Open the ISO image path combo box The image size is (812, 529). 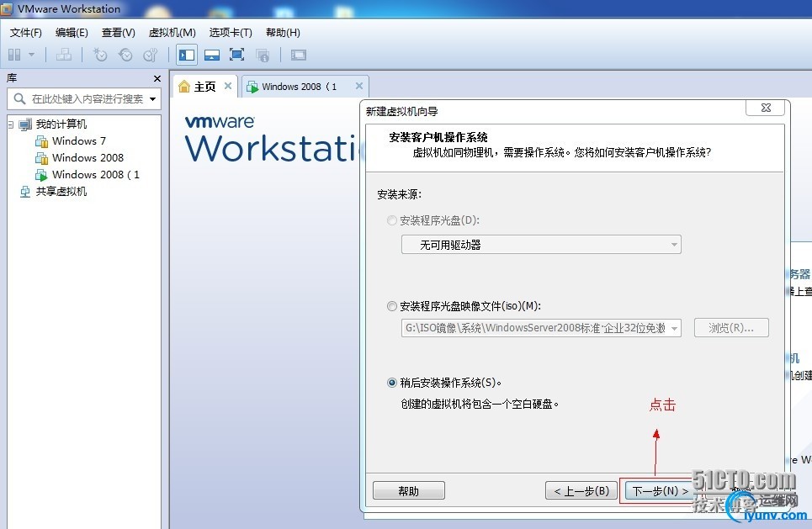tap(541, 328)
